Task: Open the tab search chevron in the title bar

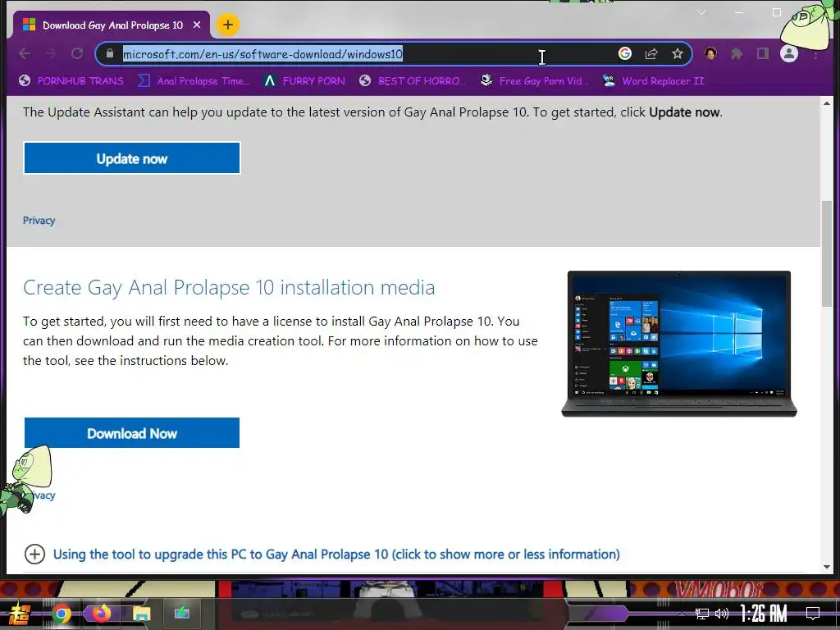Action: [x=701, y=12]
